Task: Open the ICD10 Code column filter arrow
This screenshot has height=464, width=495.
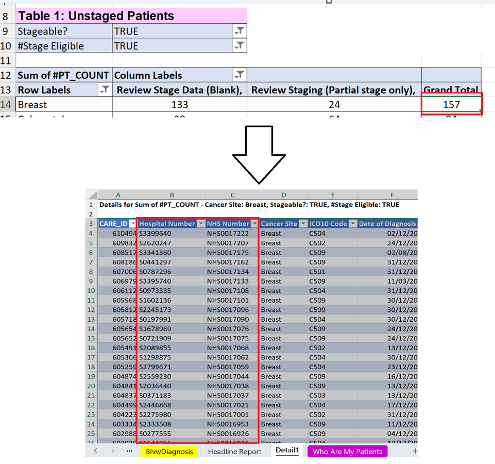Action: (353, 223)
